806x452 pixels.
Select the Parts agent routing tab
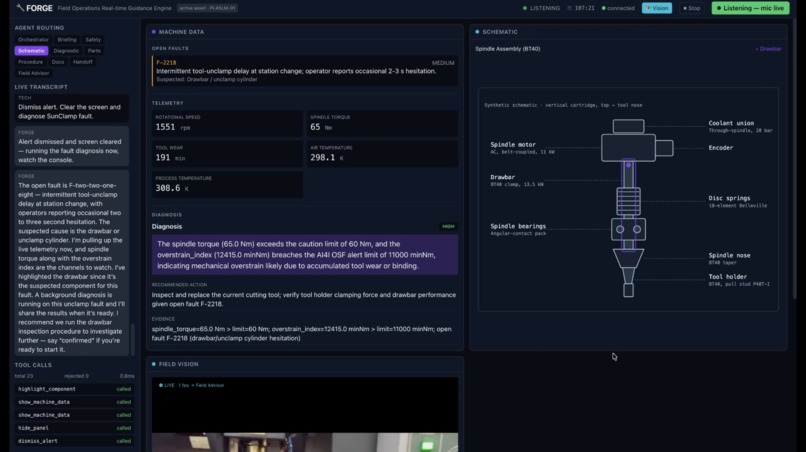click(x=94, y=51)
